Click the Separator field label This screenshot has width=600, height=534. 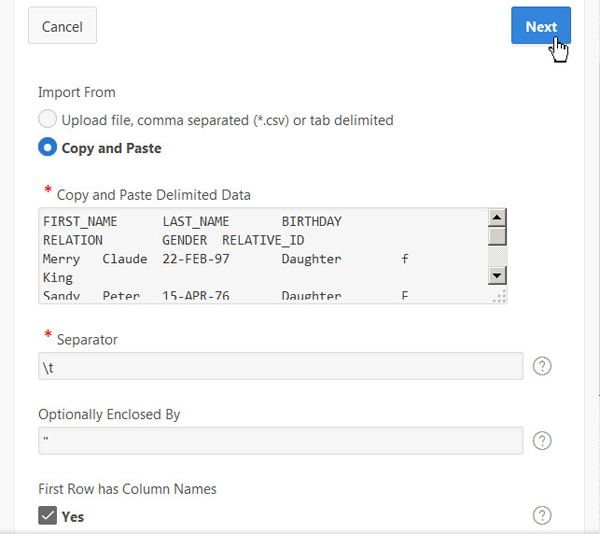pos(87,340)
